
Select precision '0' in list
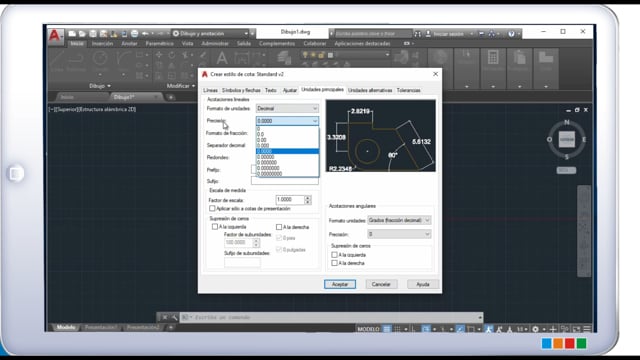287,129
